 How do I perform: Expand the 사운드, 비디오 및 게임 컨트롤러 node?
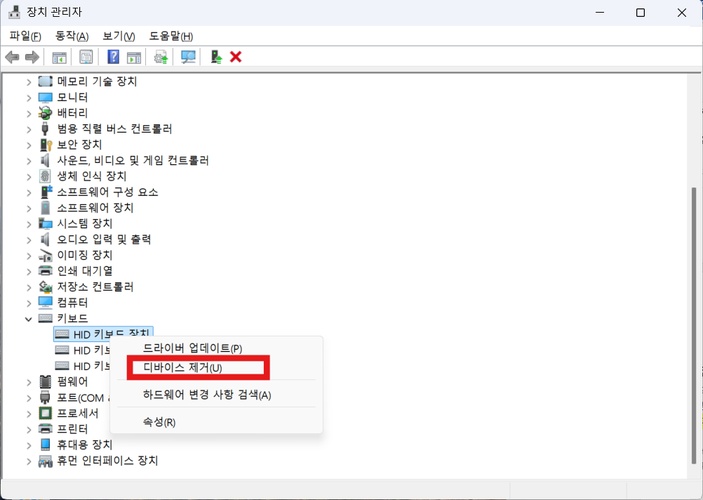coord(29,161)
